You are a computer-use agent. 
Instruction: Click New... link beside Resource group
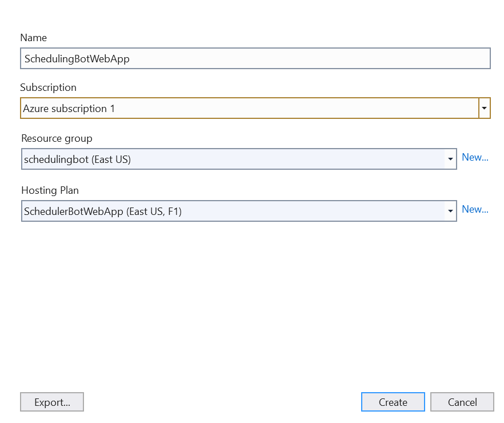475,157
